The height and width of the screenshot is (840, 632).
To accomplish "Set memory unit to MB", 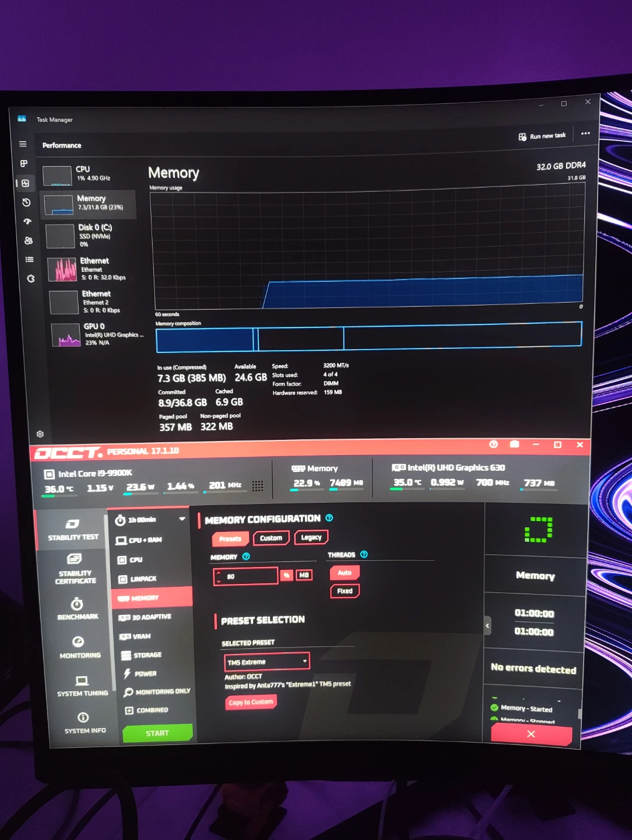I will point(304,575).
